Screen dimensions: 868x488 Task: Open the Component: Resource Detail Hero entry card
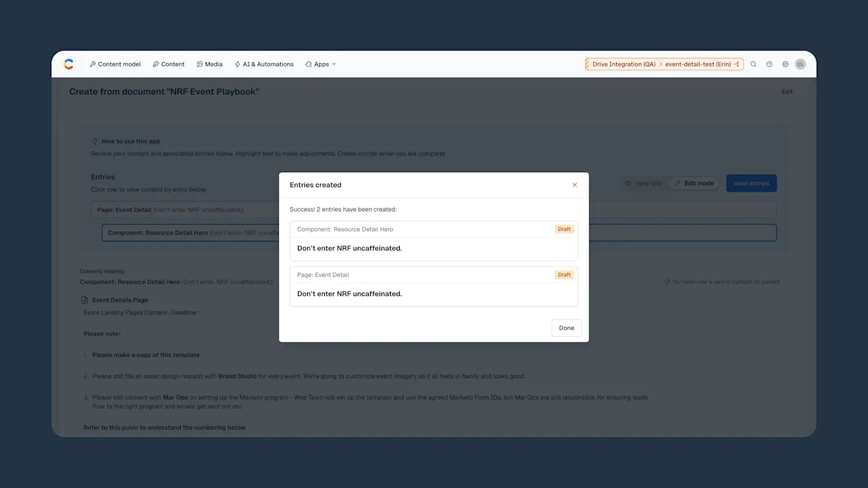[434, 241]
